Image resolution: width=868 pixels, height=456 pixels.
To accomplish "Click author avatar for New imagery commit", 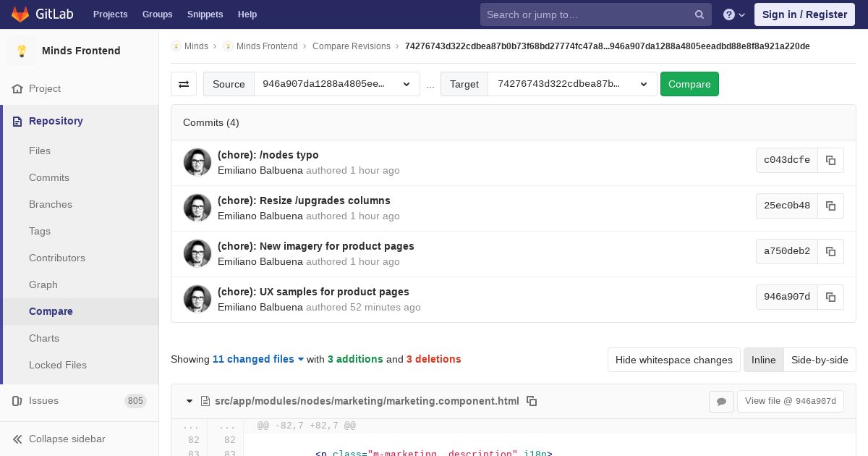I will 197,253.
